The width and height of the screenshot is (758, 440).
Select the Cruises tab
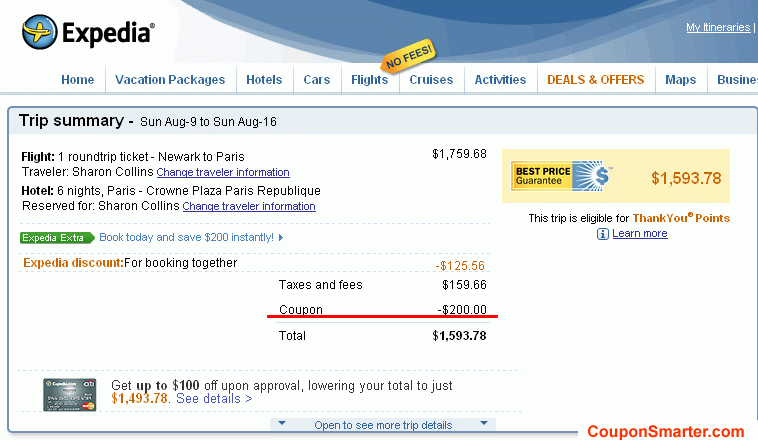pos(431,80)
